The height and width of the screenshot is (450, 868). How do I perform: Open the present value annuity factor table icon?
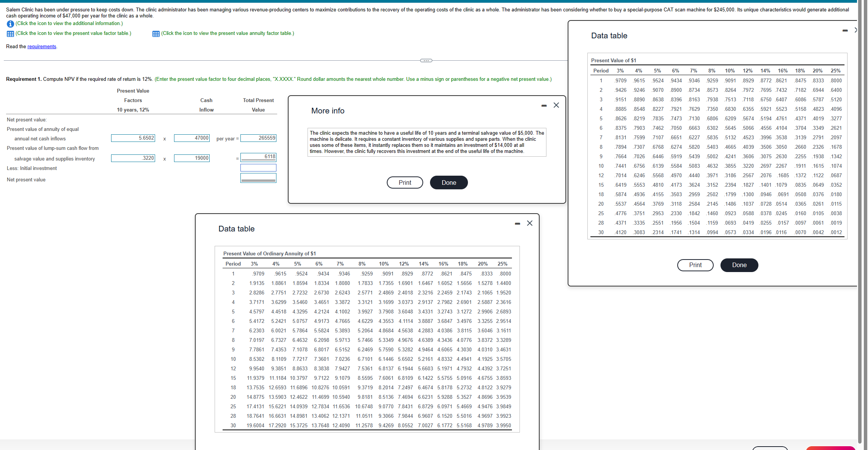(155, 34)
